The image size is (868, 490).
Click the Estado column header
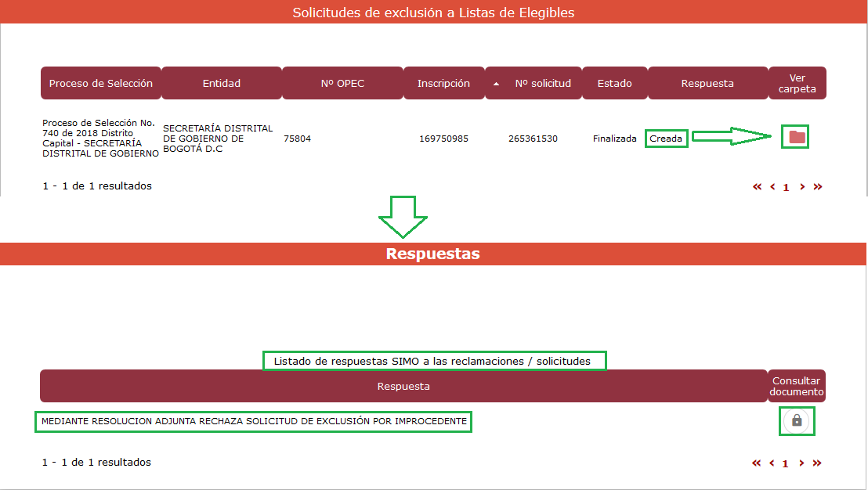pos(614,83)
